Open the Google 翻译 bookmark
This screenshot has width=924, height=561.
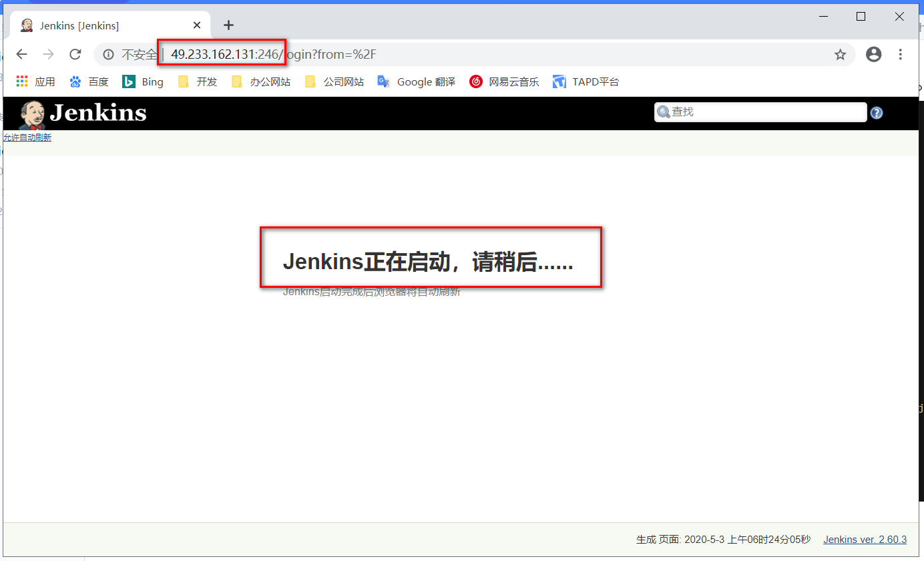pyautogui.click(x=417, y=81)
